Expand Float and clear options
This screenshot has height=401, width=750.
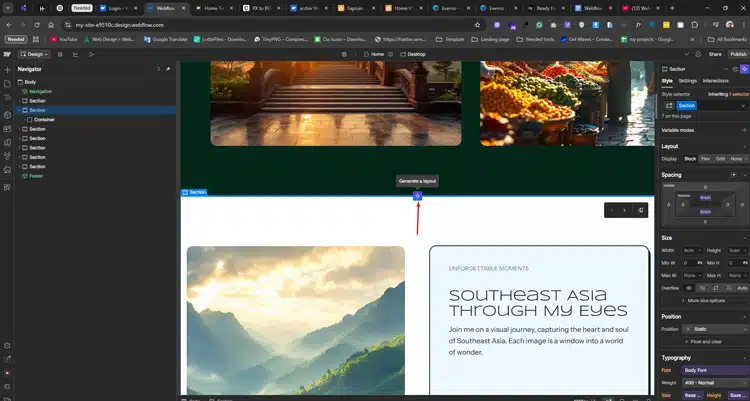point(703,342)
